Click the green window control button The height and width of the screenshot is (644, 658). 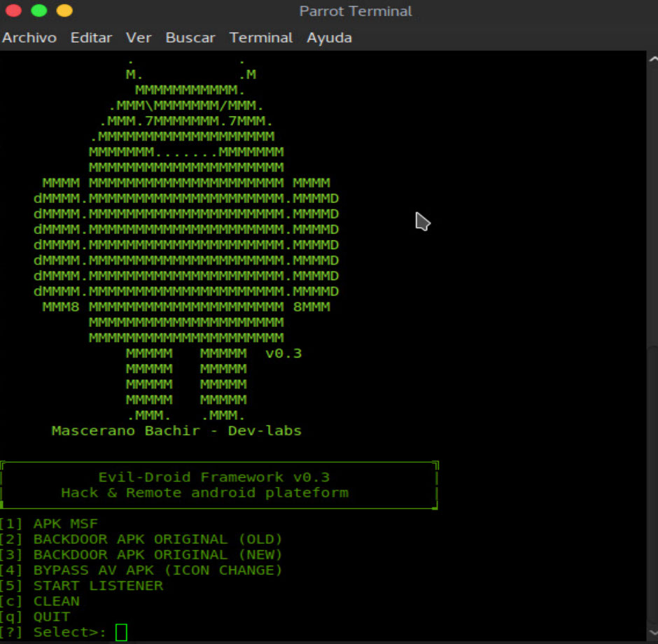(x=39, y=10)
